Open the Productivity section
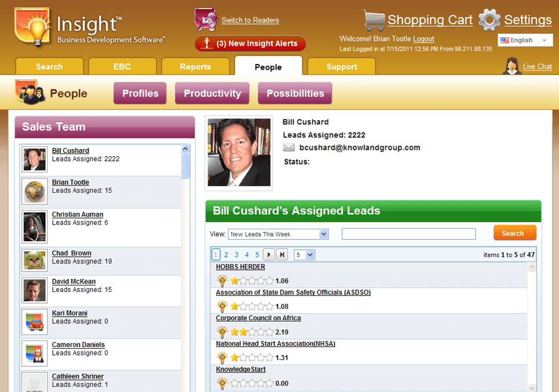Screen dimensions: 559x392 point(212,93)
